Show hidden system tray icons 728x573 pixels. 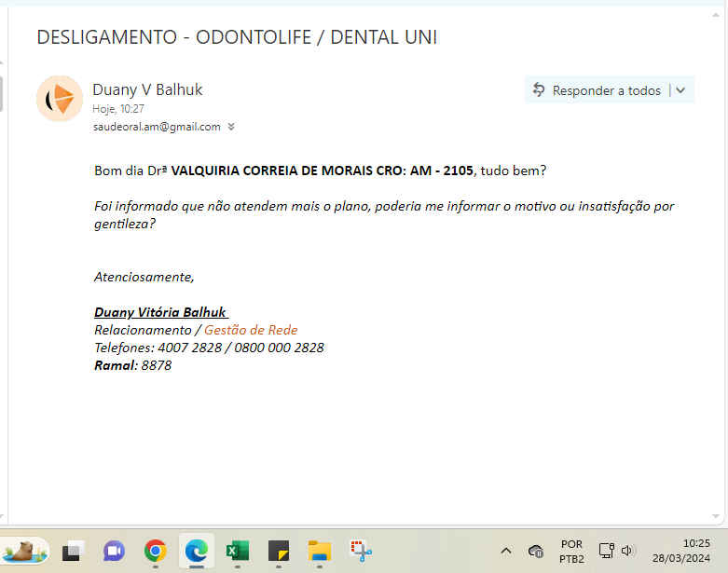(x=506, y=551)
